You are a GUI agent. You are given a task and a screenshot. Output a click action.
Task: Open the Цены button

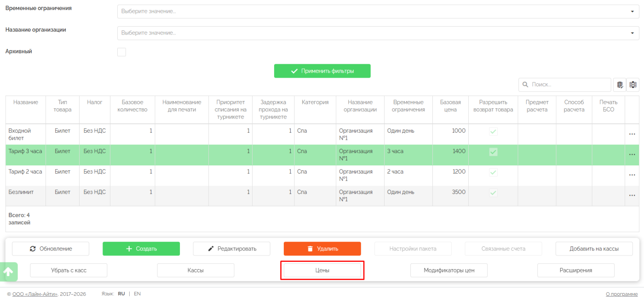tap(322, 271)
